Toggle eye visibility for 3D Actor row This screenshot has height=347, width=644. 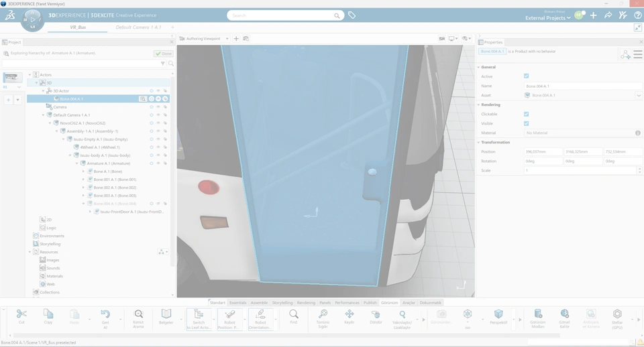tap(158, 91)
